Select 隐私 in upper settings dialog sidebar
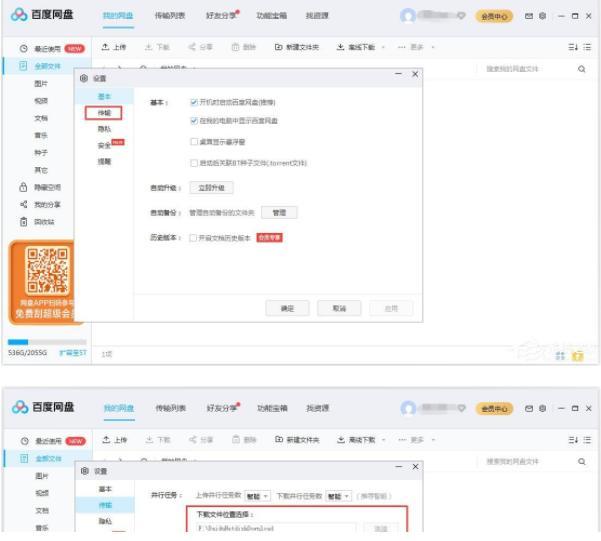 (x=104, y=129)
